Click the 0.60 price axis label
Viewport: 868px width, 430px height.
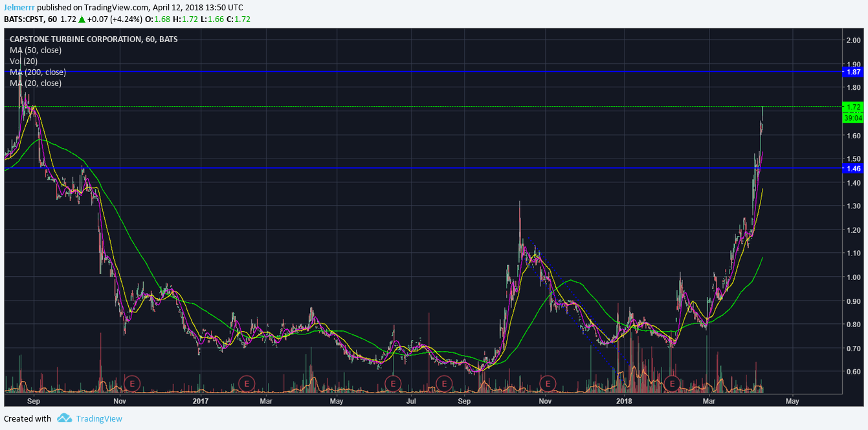click(x=853, y=372)
